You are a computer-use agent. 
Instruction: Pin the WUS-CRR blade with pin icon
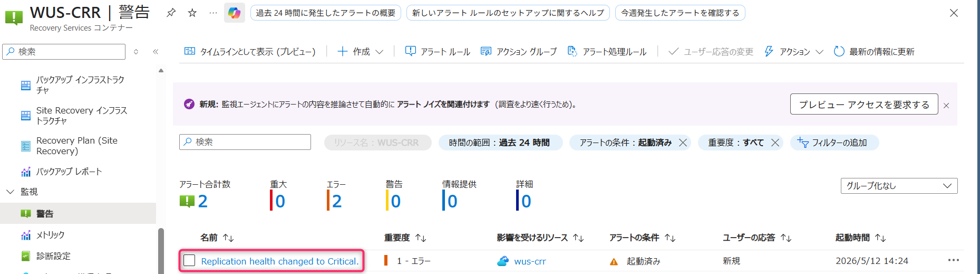171,13
